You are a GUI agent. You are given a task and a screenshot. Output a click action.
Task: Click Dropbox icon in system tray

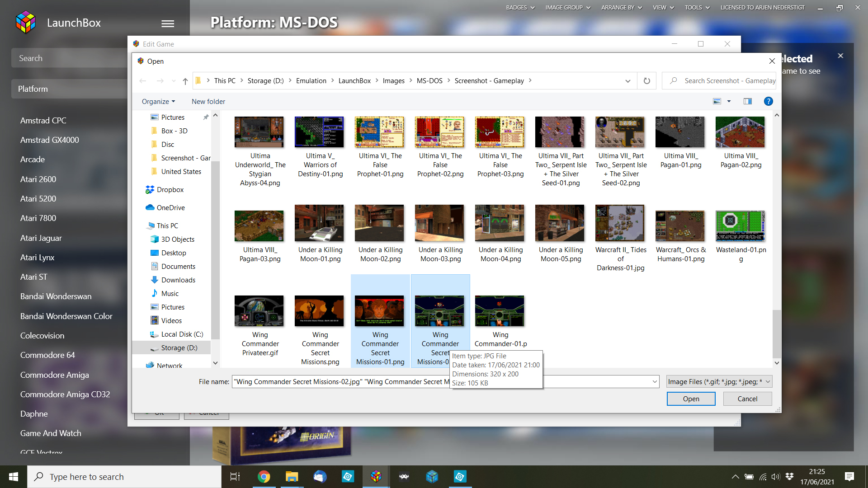789,477
